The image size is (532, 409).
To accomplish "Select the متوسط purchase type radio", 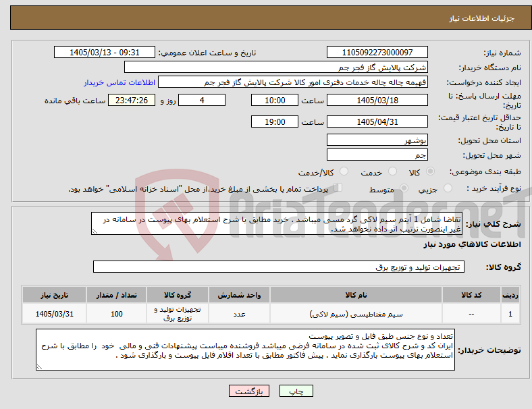I will 404,188.
